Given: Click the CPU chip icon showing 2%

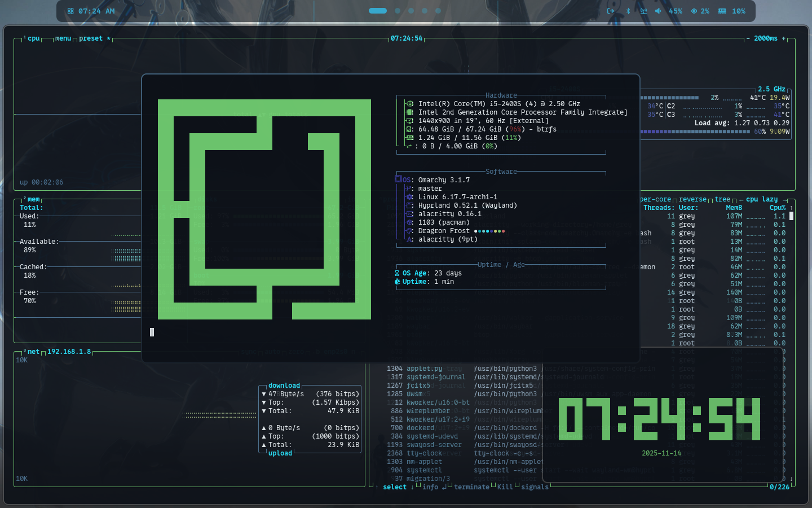Looking at the screenshot, I should 693,10.
